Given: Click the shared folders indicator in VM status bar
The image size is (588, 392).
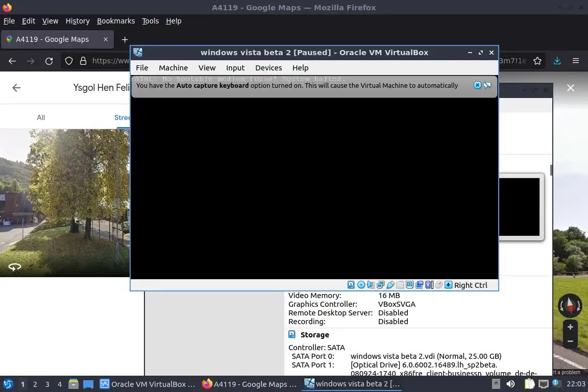Looking at the screenshot, I should 400,285.
